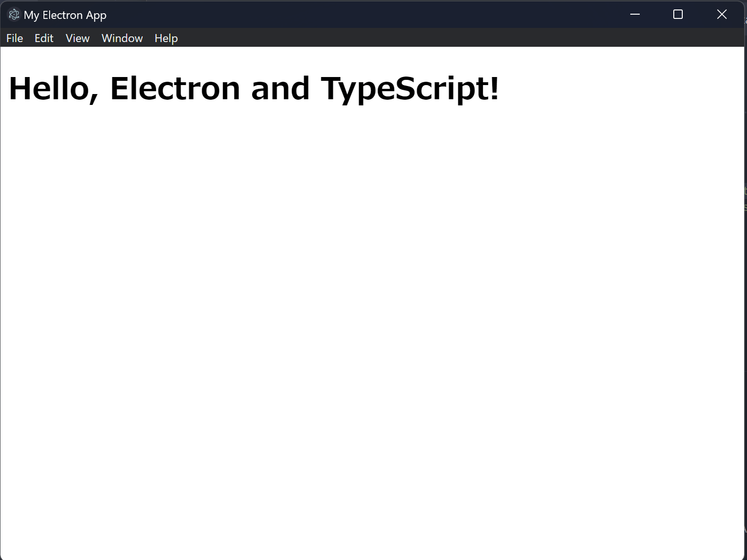Click the 'Hello, Electron and TypeScript!' heading

254,88
